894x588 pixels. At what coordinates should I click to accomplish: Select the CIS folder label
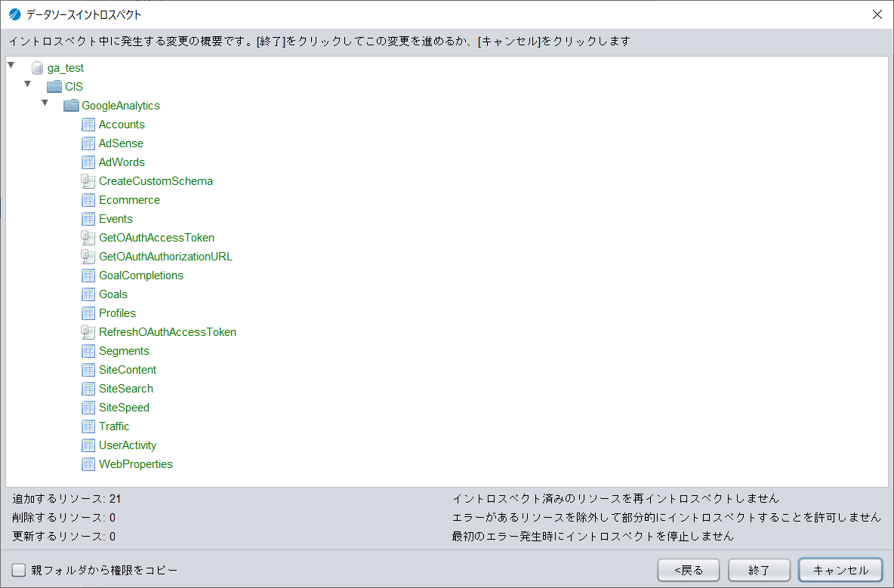73,87
